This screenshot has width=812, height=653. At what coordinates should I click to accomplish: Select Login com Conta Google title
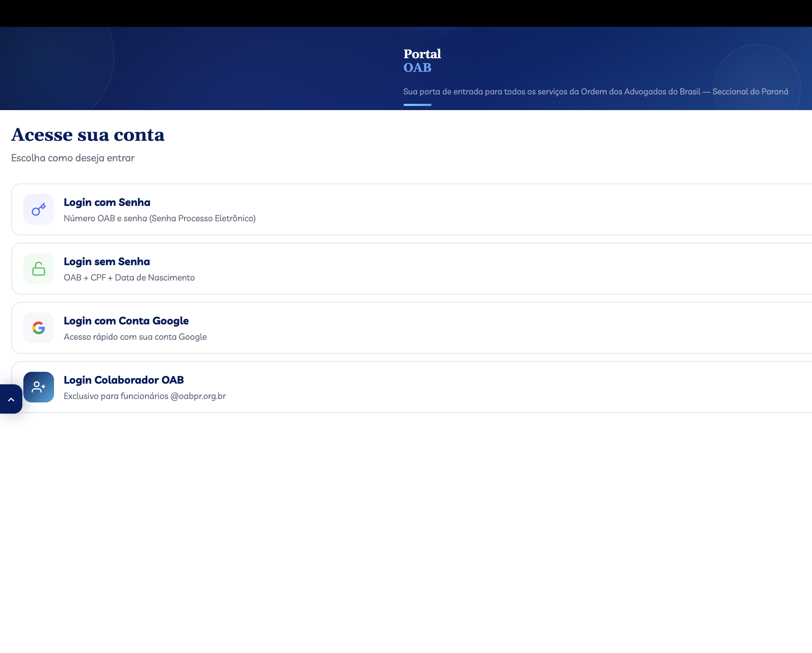(126, 321)
